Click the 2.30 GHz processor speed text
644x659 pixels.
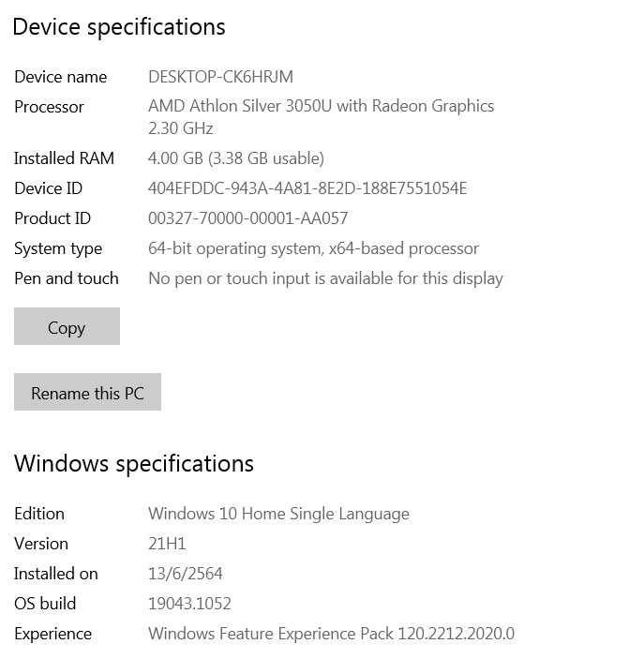(x=180, y=128)
